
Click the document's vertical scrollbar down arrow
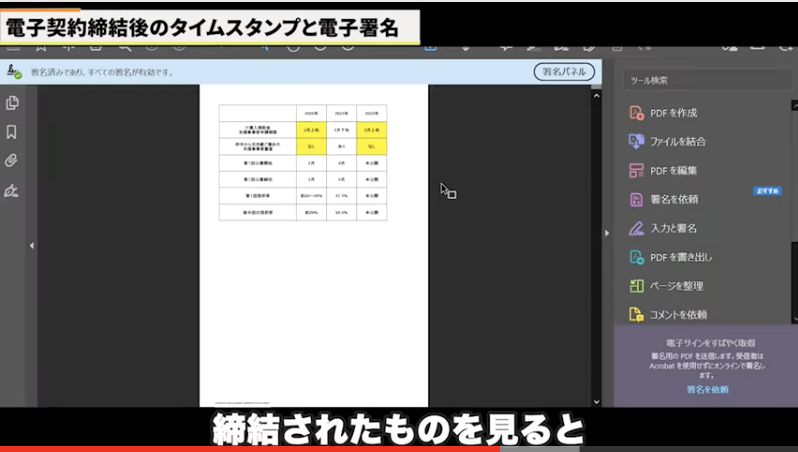point(597,401)
